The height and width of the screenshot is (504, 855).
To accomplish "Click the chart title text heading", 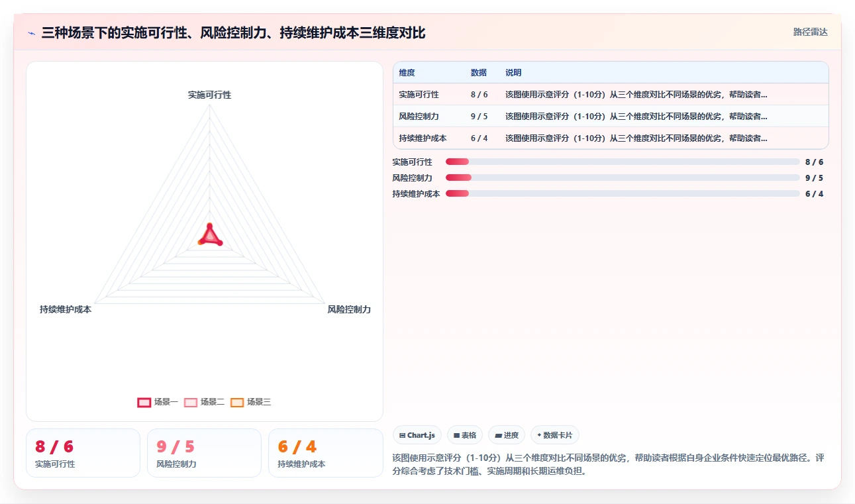I will (x=233, y=32).
